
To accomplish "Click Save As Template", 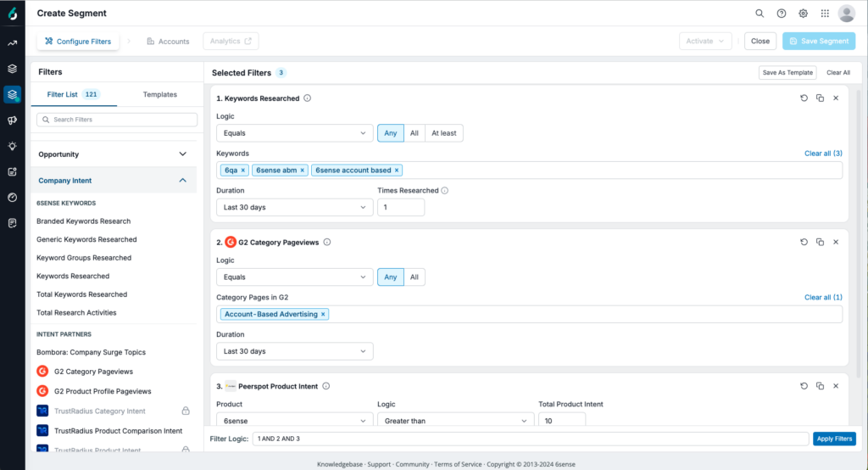I will [x=787, y=73].
